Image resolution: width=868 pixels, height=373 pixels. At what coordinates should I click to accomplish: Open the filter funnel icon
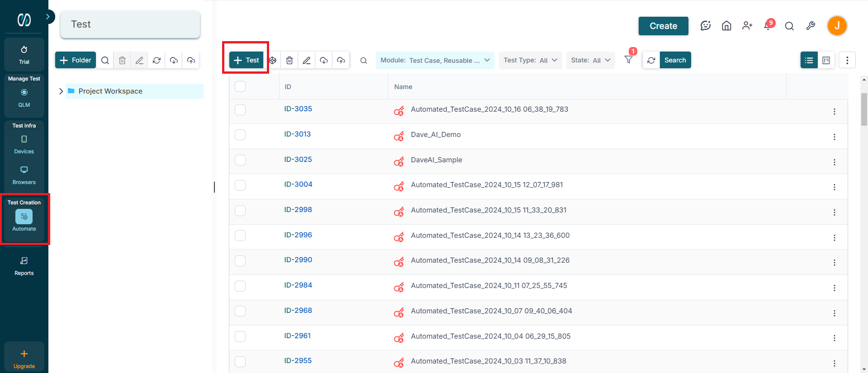click(x=629, y=60)
